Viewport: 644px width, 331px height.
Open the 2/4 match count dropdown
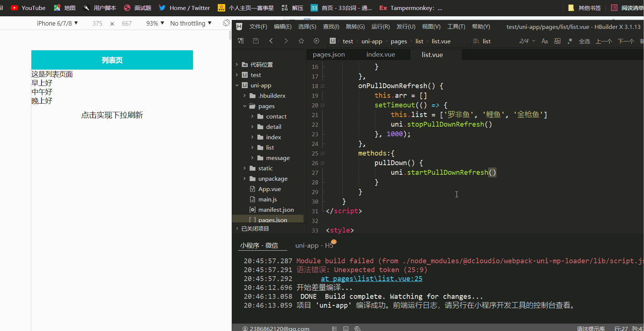528,41
